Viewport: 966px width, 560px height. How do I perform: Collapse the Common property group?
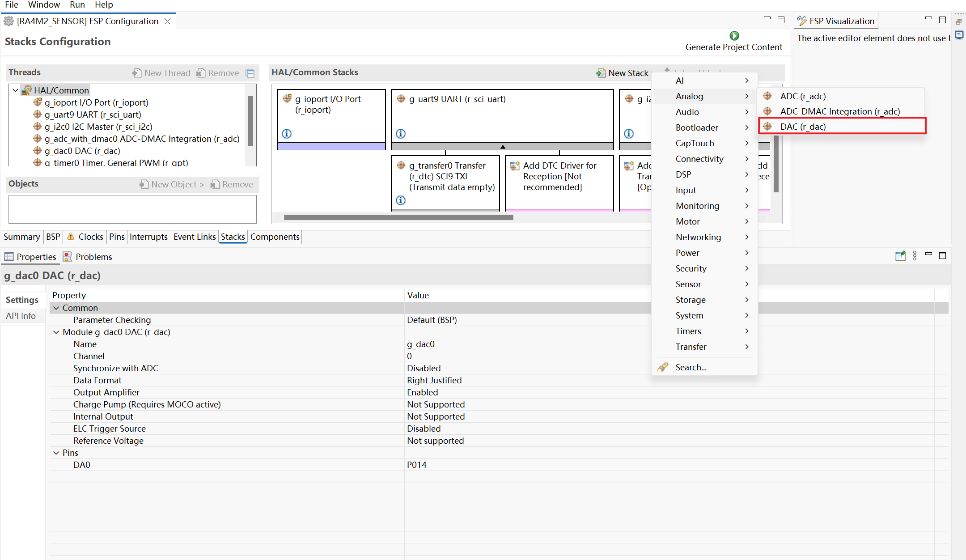point(56,308)
